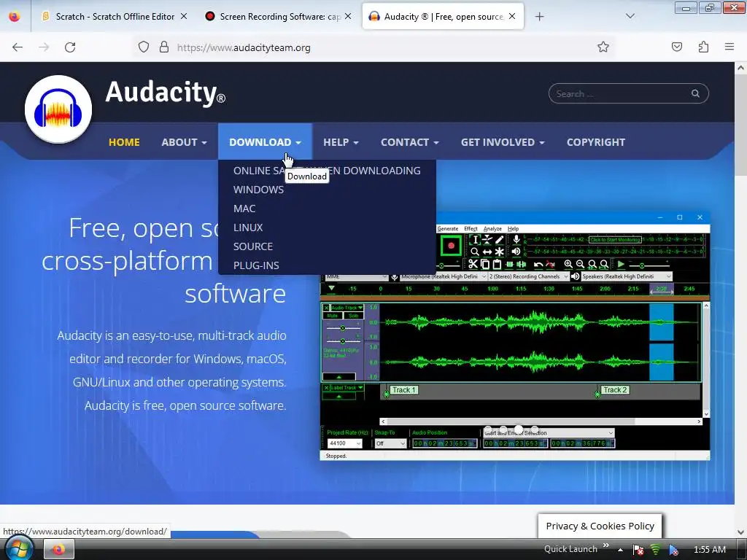Image resolution: width=747 pixels, height=560 pixels.
Task: Open the tracking protection shield icon
Action: [144, 47]
